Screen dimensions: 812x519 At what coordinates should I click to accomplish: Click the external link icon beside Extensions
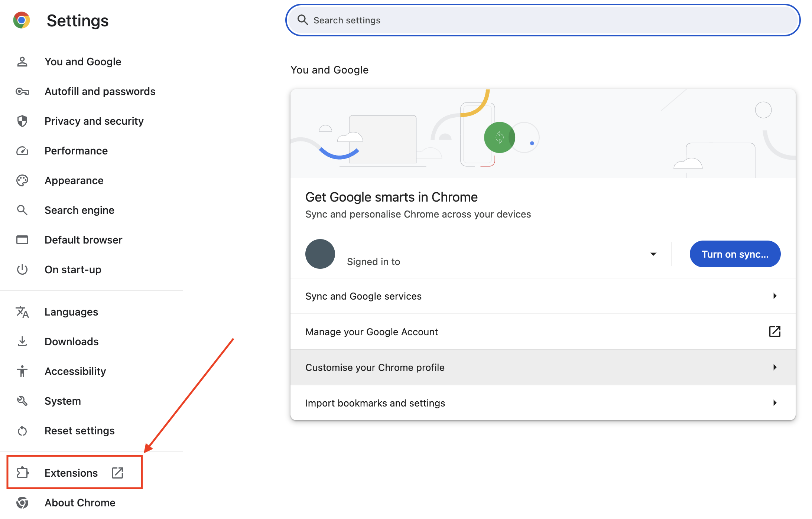pyautogui.click(x=117, y=473)
